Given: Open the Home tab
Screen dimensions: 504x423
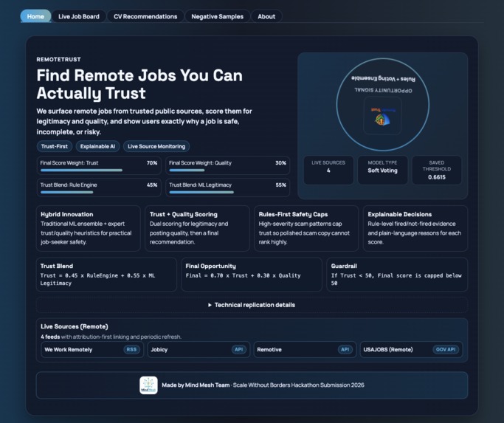Looking at the screenshot, I should click(35, 16).
